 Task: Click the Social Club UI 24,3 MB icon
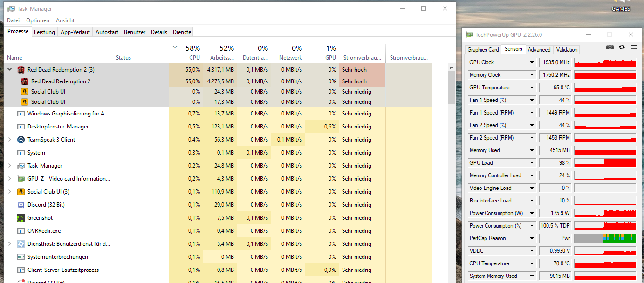[25, 92]
